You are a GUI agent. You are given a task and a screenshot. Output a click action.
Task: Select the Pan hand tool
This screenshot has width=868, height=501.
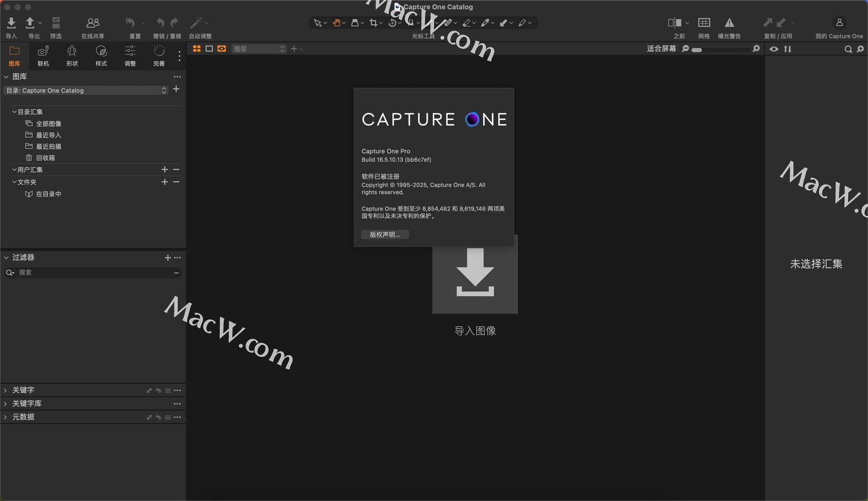pyautogui.click(x=336, y=23)
